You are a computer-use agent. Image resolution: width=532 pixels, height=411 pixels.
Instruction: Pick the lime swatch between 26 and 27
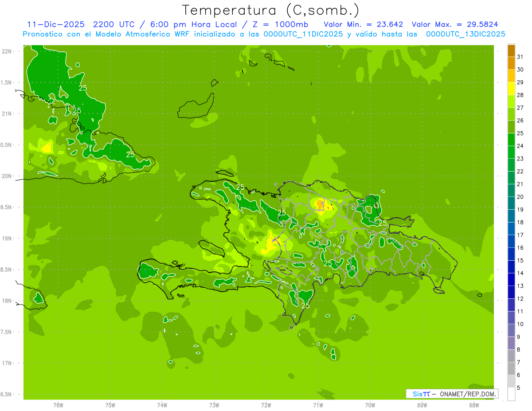click(511, 114)
